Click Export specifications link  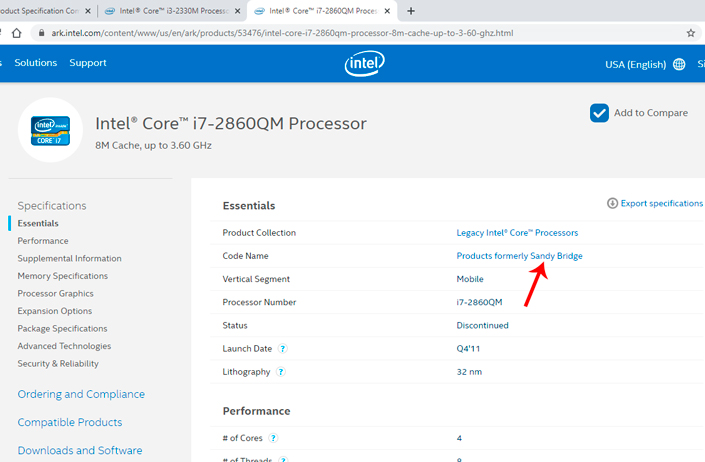661,203
